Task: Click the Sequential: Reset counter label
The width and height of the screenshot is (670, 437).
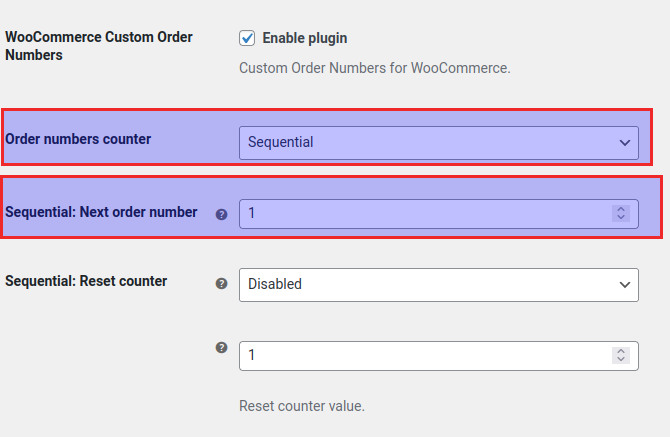Action: coord(86,281)
